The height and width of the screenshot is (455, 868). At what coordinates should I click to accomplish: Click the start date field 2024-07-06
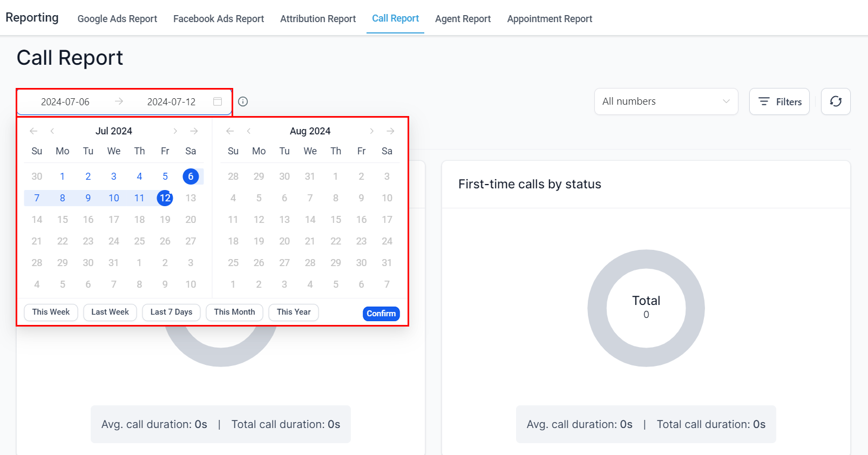tap(65, 102)
